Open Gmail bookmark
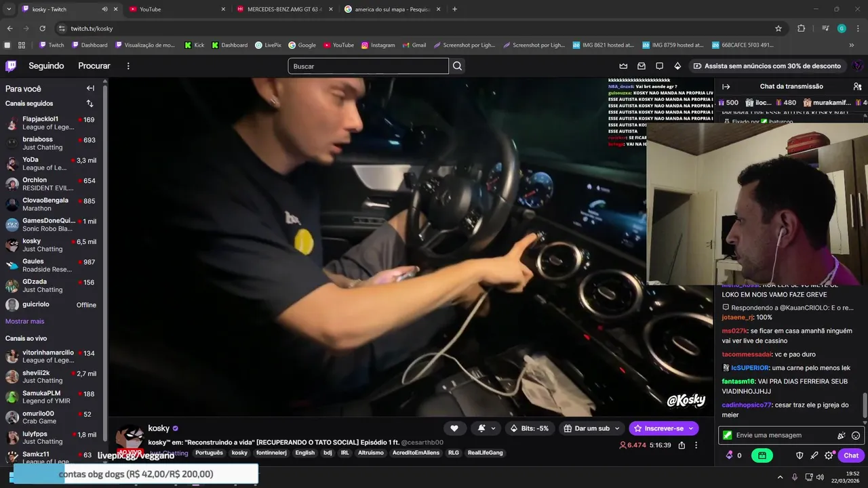 414,45
